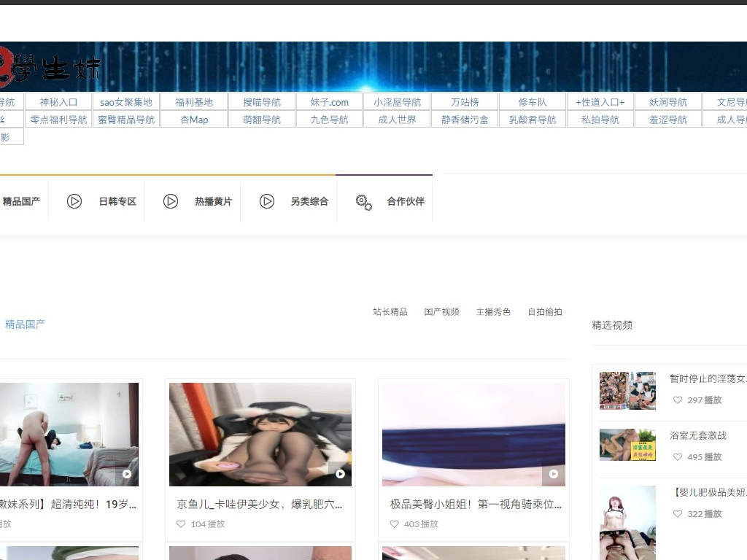The height and width of the screenshot is (560, 747).
Task: Open the 九色导航 link
Action: [329, 120]
